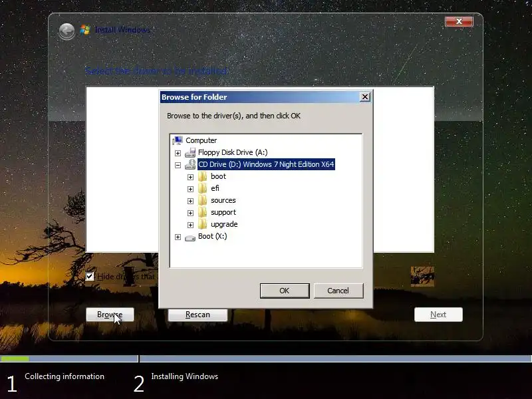Close the Install Windows window
This screenshot has height=399, width=532.
point(459,21)
